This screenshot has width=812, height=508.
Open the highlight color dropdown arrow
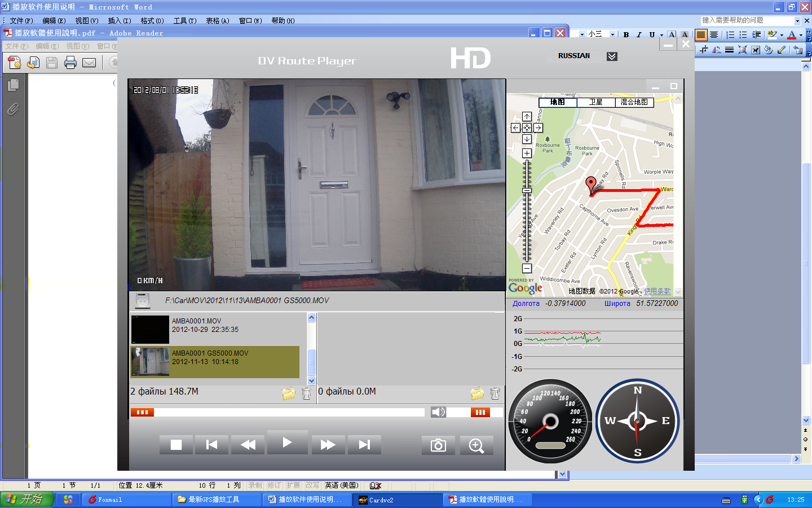pos(782,35)
